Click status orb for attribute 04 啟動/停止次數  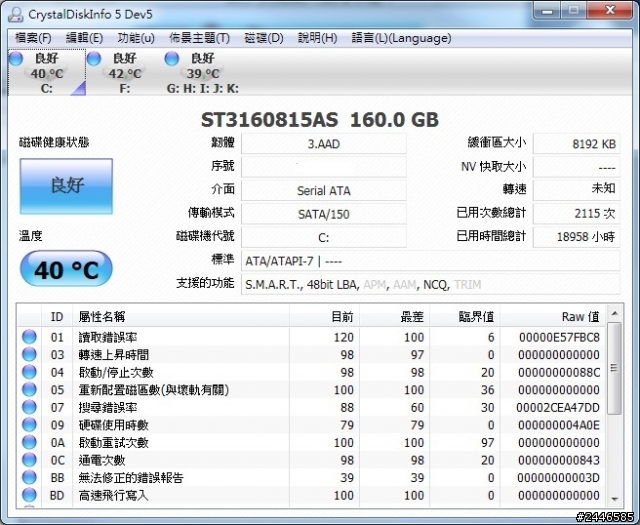coord(29,372)
